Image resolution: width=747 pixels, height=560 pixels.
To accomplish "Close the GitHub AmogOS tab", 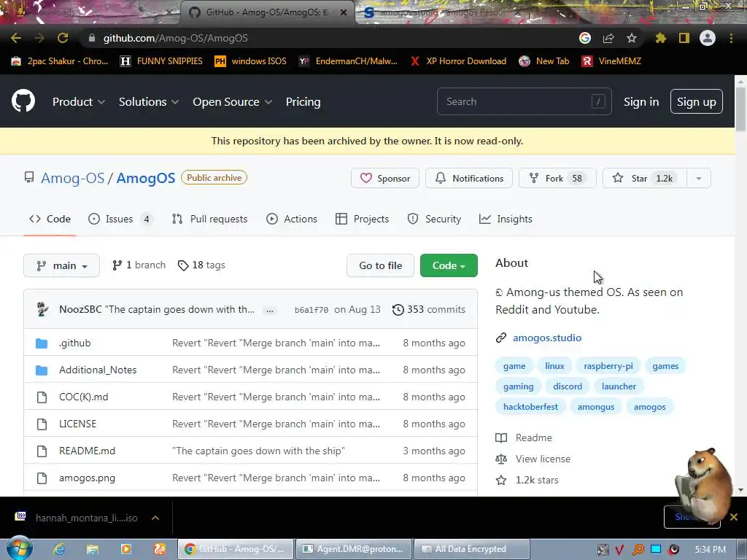I will pos(344,12).
